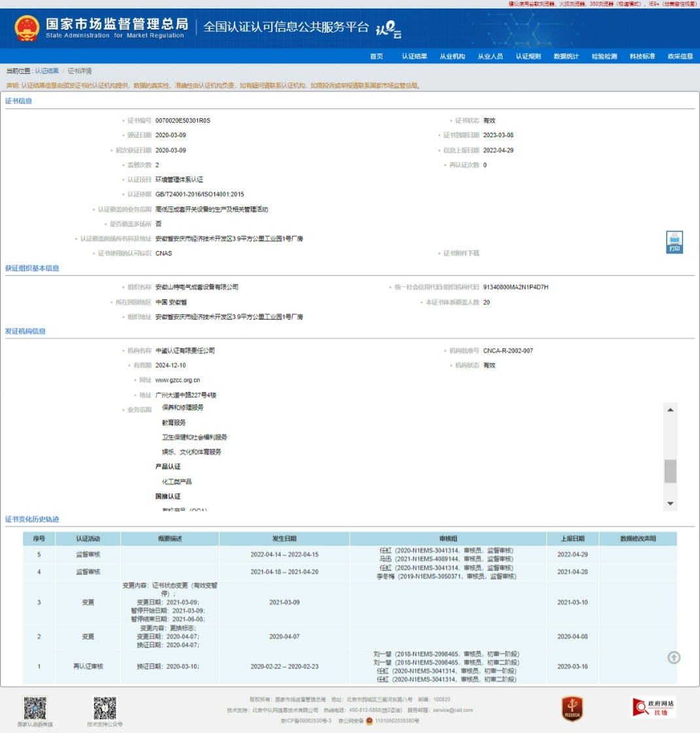Click the 全国认证认可信息公共服务平台 title
Viewport: 700px width, 733px height.
pos(286,27)
